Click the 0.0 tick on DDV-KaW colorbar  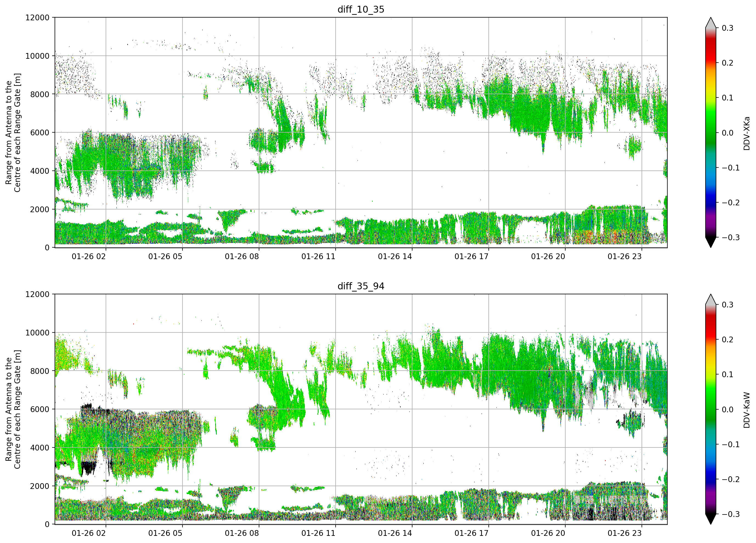(x=728, y=410)
